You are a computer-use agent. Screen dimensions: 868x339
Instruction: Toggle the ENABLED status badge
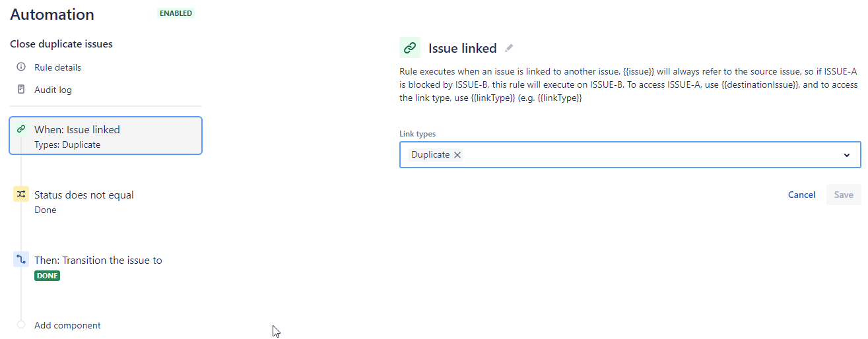click(176, 13)
